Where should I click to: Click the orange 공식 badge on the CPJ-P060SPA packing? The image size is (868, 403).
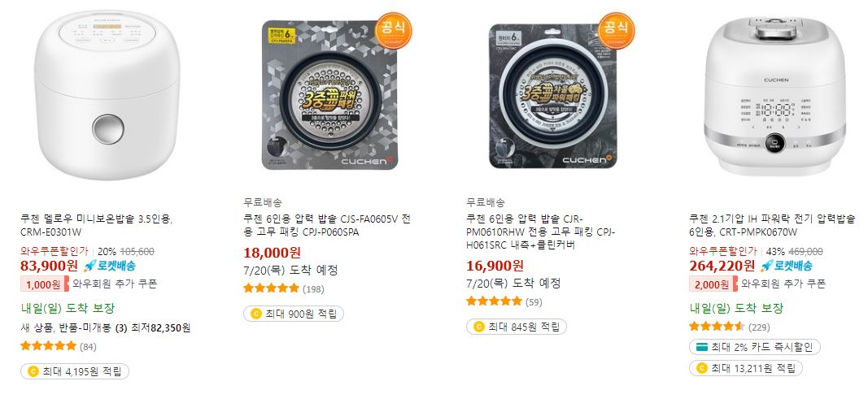click(x=394, y=30)
